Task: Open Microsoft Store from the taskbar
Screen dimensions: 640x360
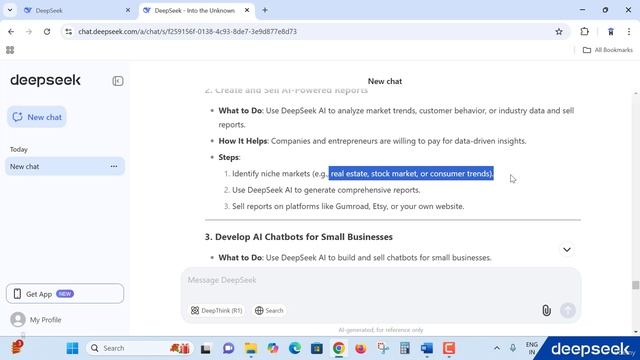Action: point(317,348)
